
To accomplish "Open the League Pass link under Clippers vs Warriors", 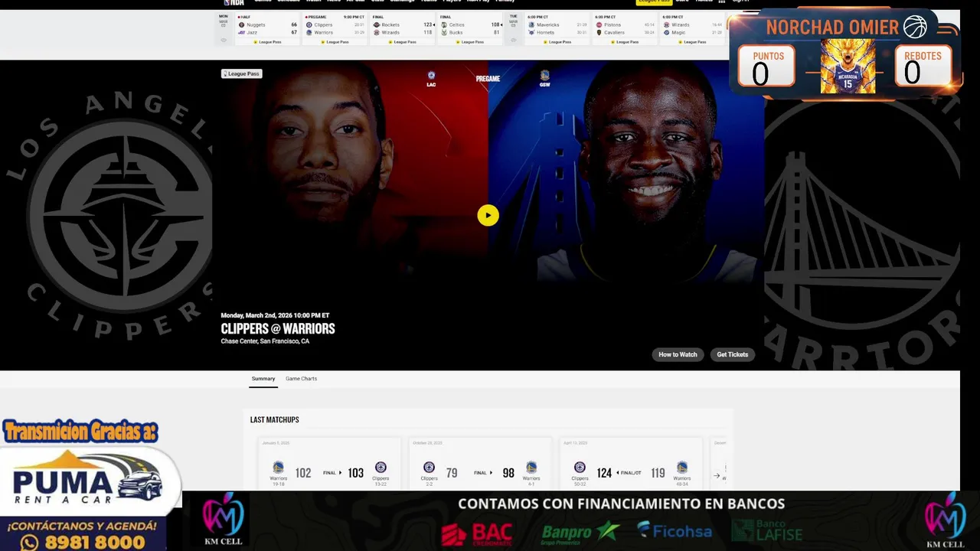I will tap(335, 42).
